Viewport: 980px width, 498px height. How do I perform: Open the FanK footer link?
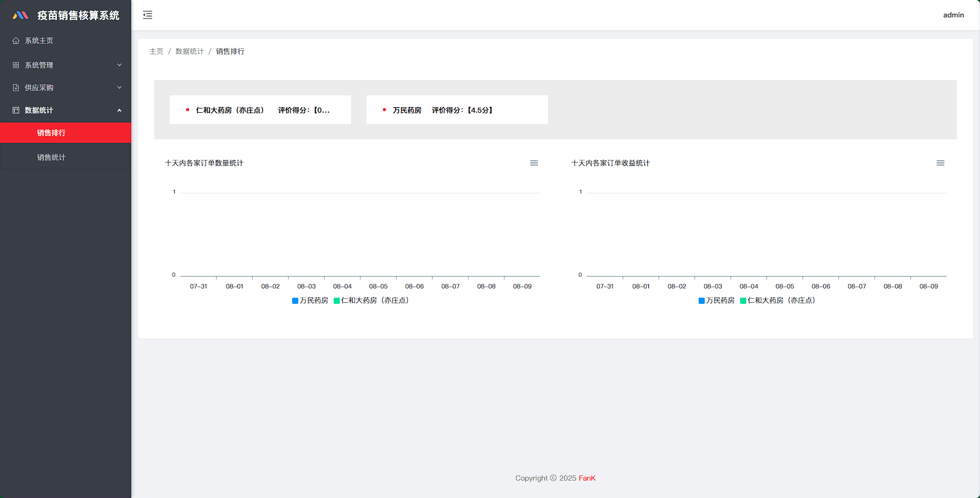pos(587,478)
